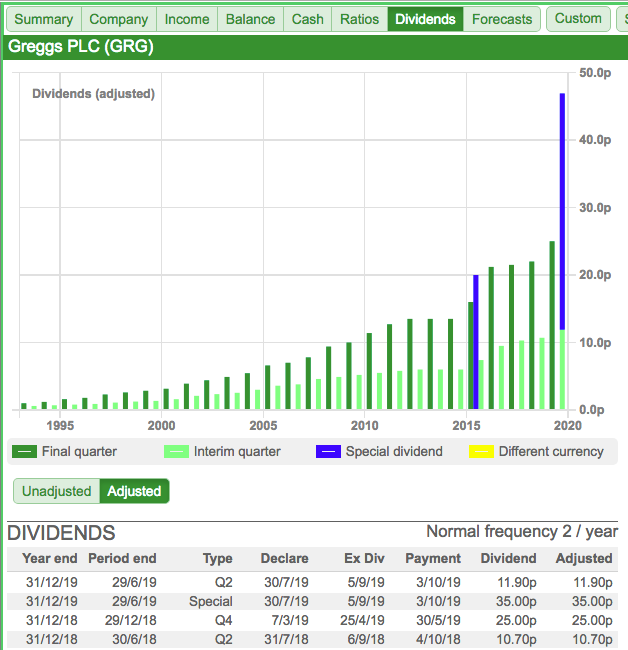Toggle to Unadjusted dividends view

(x=56, y=491)
